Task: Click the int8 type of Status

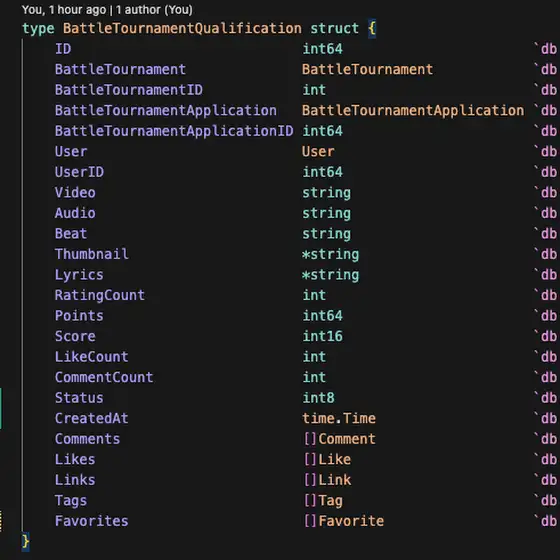Action: 318,398
